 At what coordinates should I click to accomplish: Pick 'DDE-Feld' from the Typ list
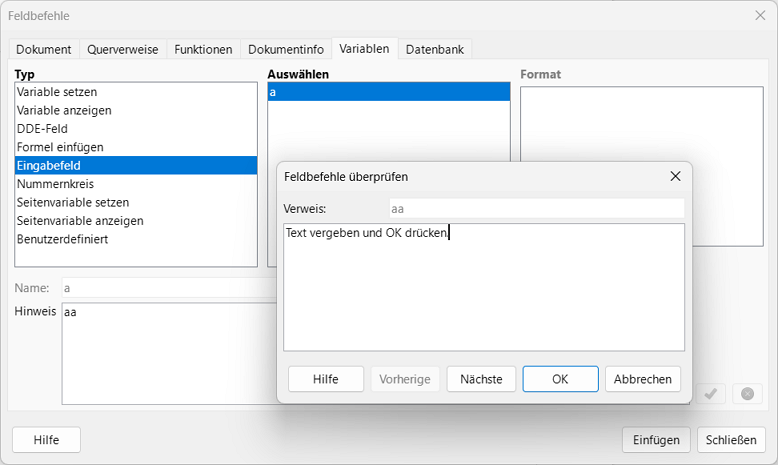42,129
